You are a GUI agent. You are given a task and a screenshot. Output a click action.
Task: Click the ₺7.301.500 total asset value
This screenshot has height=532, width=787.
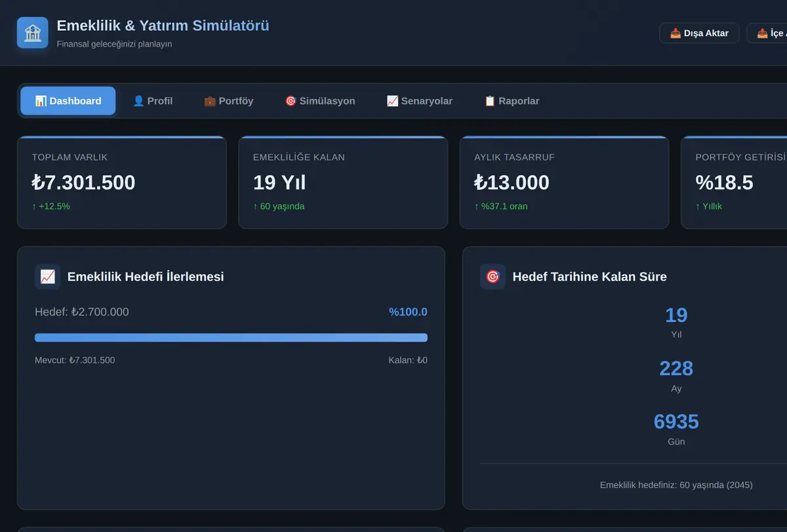[84, 182]
